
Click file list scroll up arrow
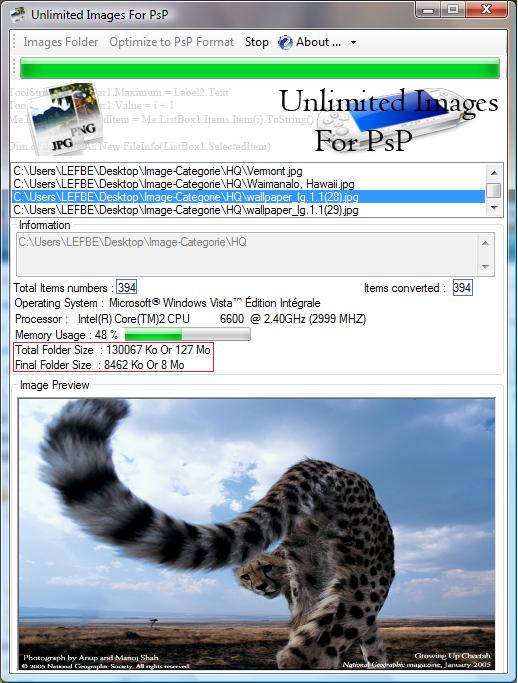coord(494,173)
